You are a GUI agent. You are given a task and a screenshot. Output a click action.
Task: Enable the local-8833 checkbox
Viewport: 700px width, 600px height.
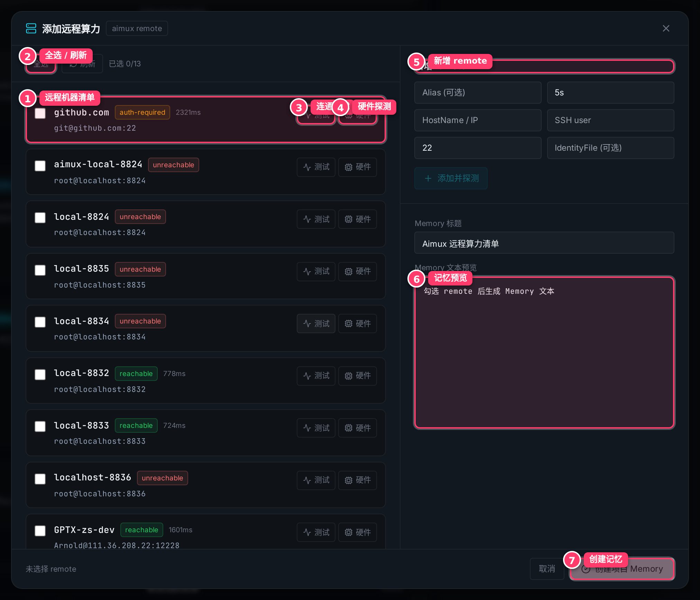40,426
